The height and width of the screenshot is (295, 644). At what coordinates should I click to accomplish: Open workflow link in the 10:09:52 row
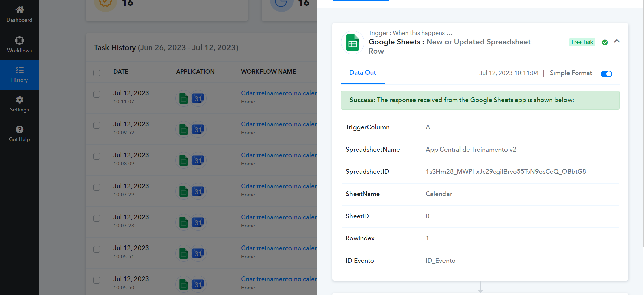(279, 124)
